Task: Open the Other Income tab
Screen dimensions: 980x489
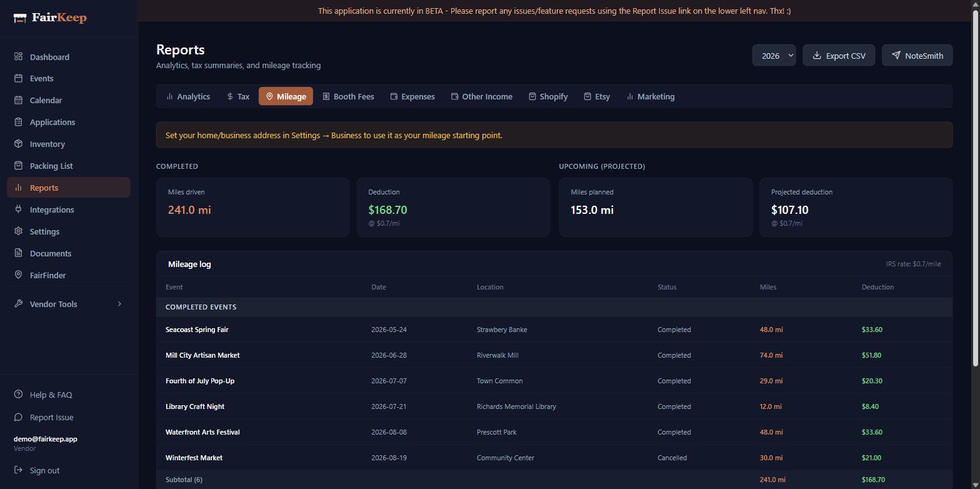Action: [482, 96]
